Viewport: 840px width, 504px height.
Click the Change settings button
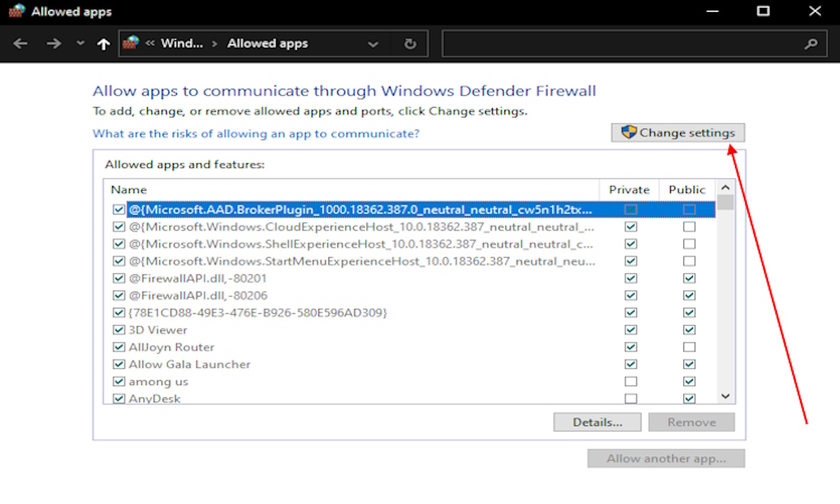pos(677,133)
